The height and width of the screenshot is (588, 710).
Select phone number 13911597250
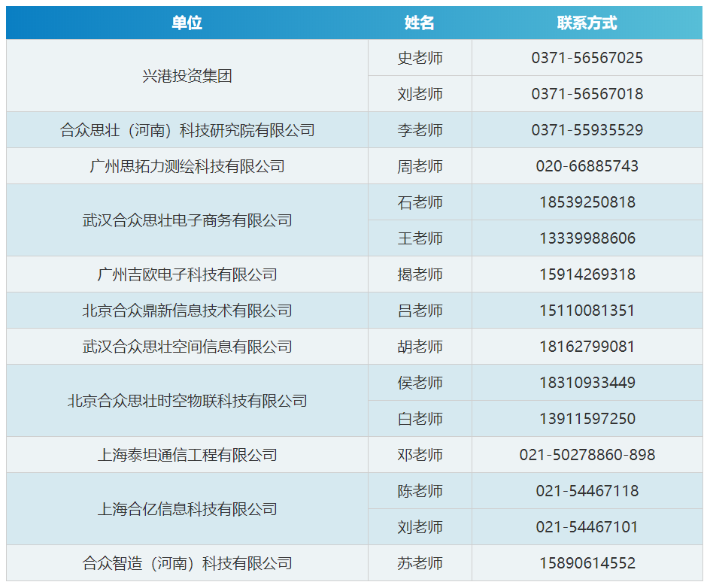[x=587, y=419]
